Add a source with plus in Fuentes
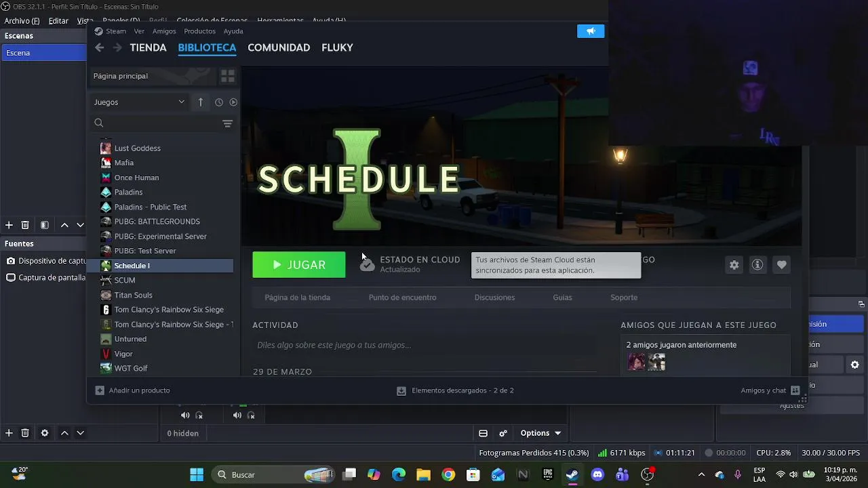 pos(9,433)
